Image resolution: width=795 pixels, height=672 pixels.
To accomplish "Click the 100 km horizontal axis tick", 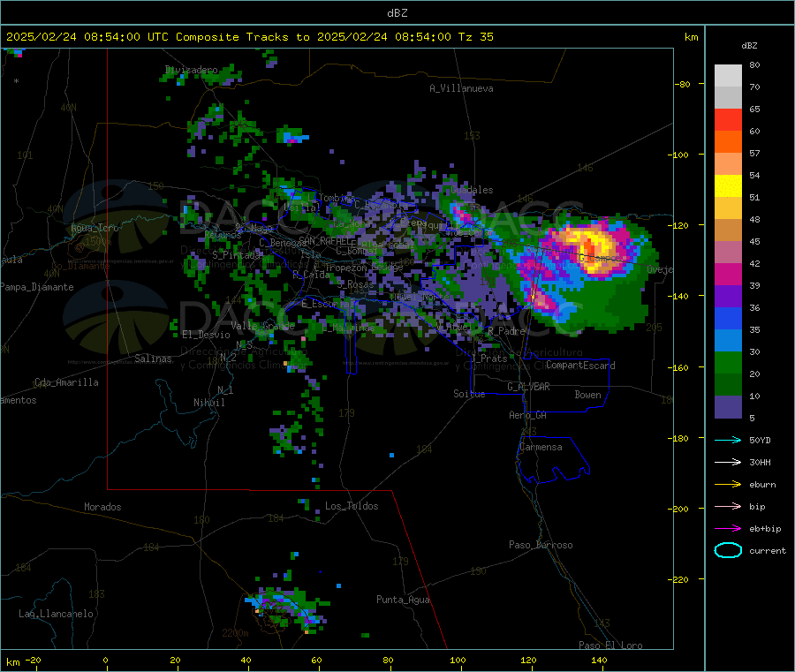I will (x=458, y=661).
